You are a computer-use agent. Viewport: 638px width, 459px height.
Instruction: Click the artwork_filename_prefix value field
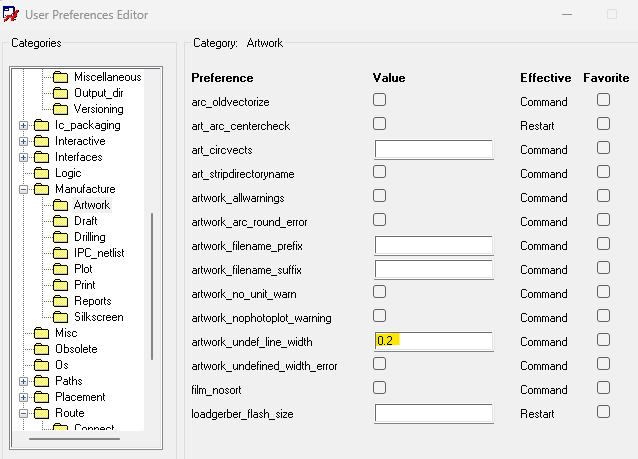pos(434,245)
